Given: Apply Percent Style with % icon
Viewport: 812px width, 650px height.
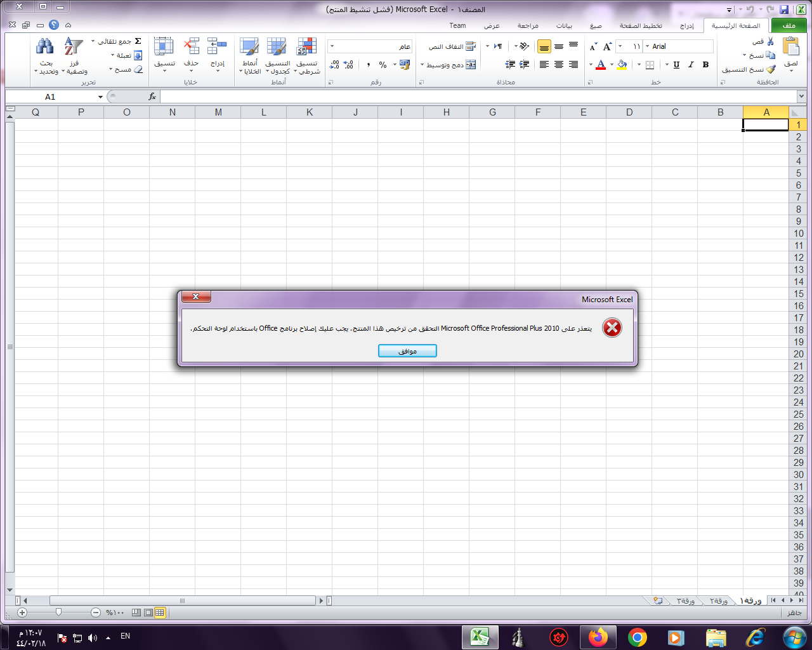Looking at the screenshot, I should pos(383,65).
